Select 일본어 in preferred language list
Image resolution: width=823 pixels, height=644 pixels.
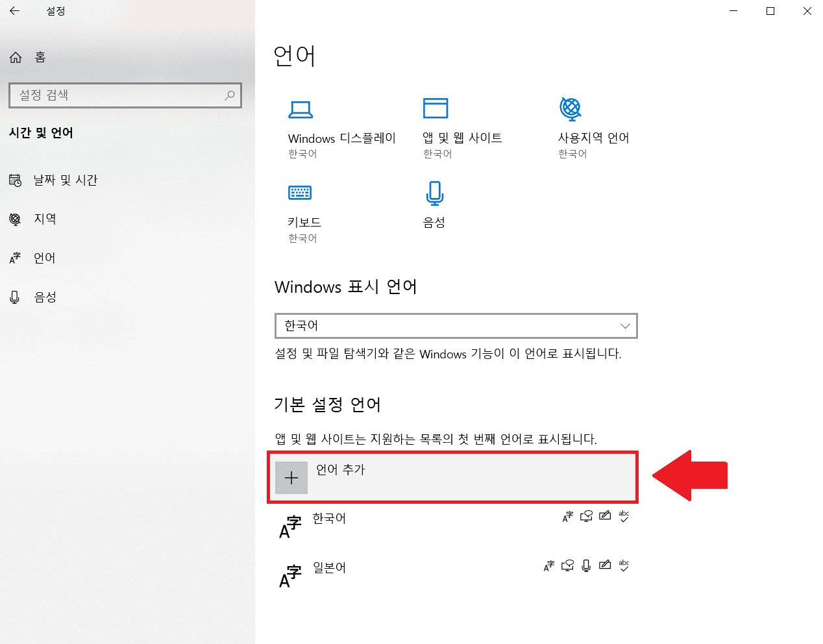tap(329, 568)
